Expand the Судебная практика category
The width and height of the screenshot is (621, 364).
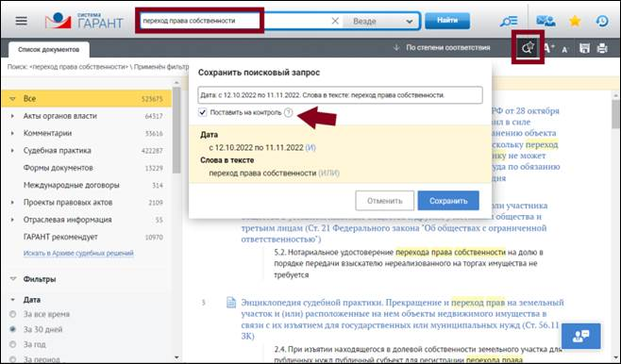pyautogui.click(x=12, y=150)
